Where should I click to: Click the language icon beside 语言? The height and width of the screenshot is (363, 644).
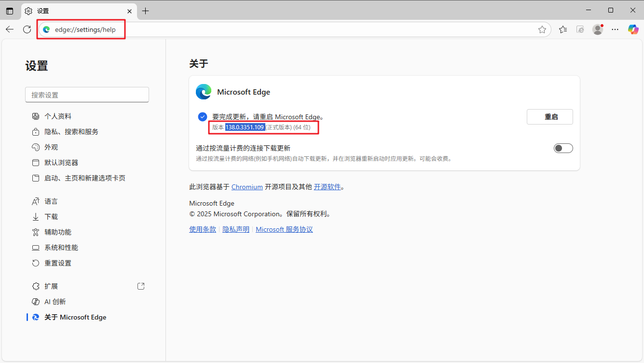tap(36, 201)
